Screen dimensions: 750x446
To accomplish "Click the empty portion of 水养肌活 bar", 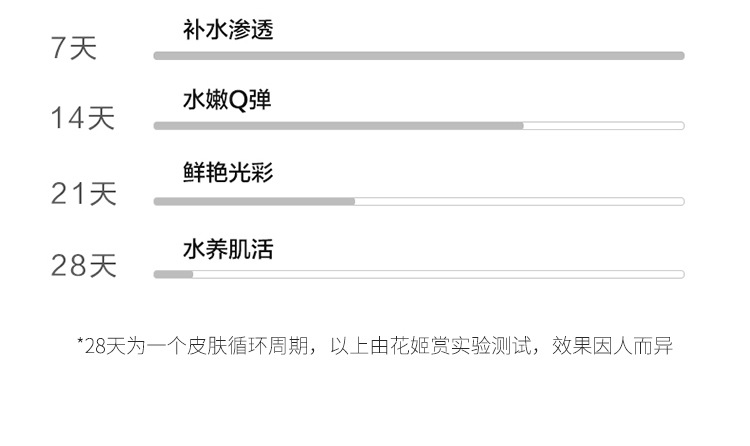I will 439,274.
